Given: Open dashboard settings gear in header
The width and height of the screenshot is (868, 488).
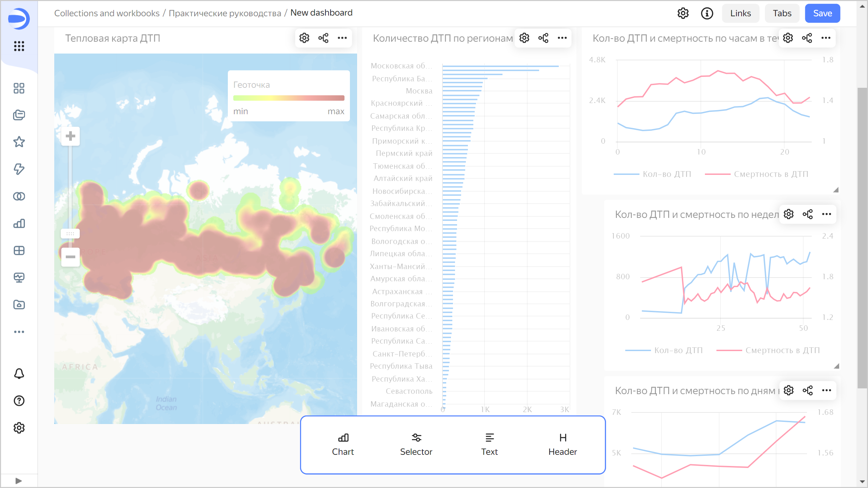Looking at the screenshot, I should pyautogui.click(x=683, y=13).
